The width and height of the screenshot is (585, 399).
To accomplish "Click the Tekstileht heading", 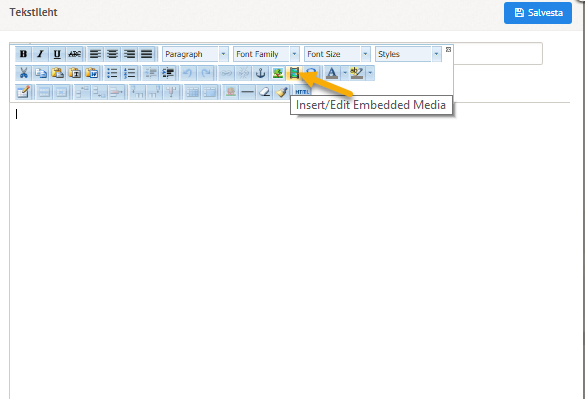I will [x=34, y=12].
